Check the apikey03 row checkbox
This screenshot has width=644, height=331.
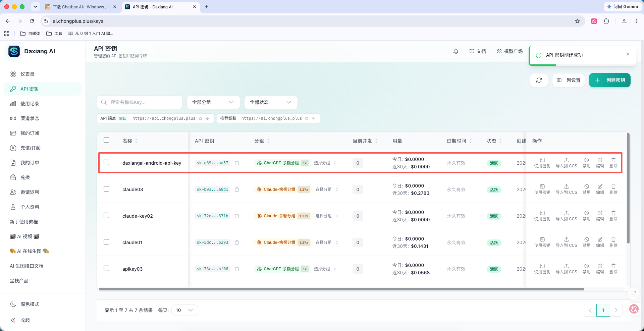coord(106,268)
